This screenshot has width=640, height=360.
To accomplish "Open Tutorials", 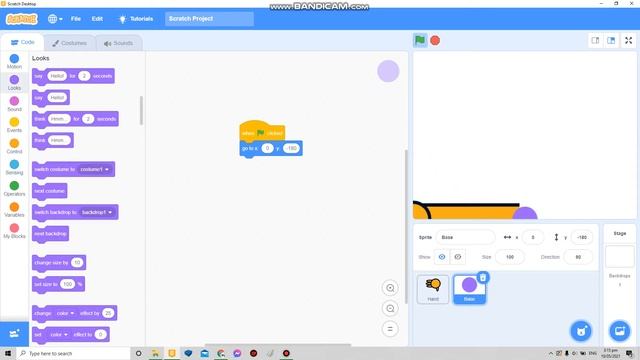I will tap(136, 19).
